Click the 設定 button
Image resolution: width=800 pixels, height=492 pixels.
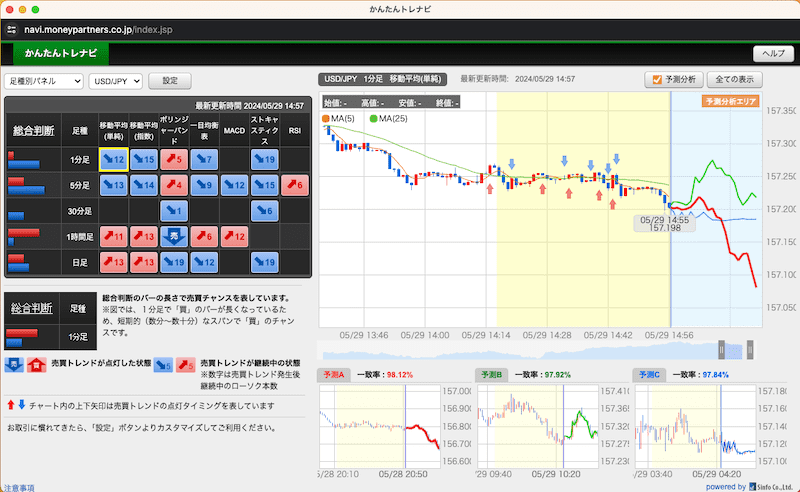(x=170, y=81)
